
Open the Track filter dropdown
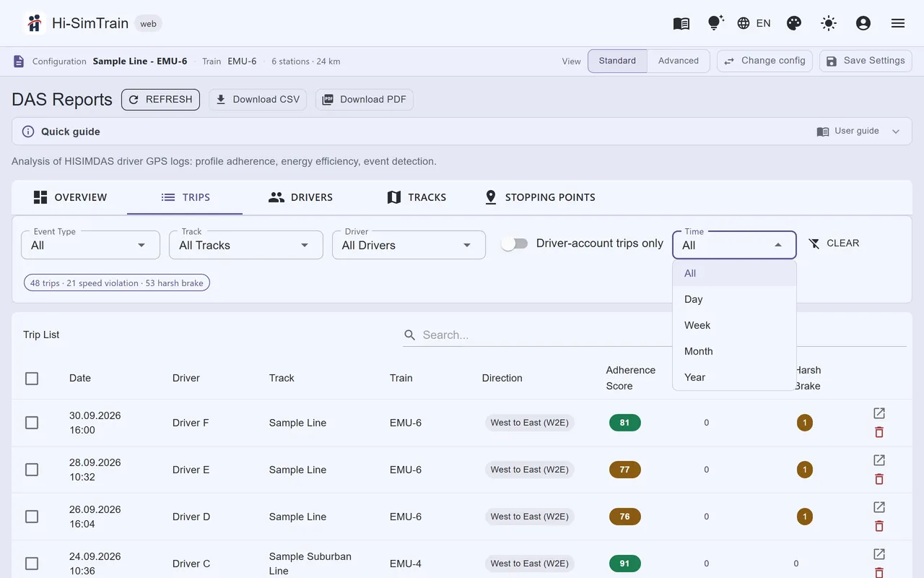coord(246,245)
